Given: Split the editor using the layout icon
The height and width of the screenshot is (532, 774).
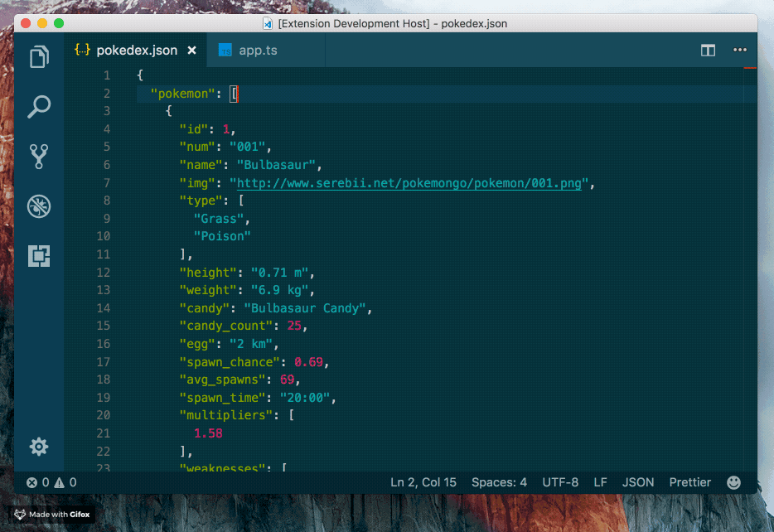Looking at the screenshot, I should click(x=708, y=50).
